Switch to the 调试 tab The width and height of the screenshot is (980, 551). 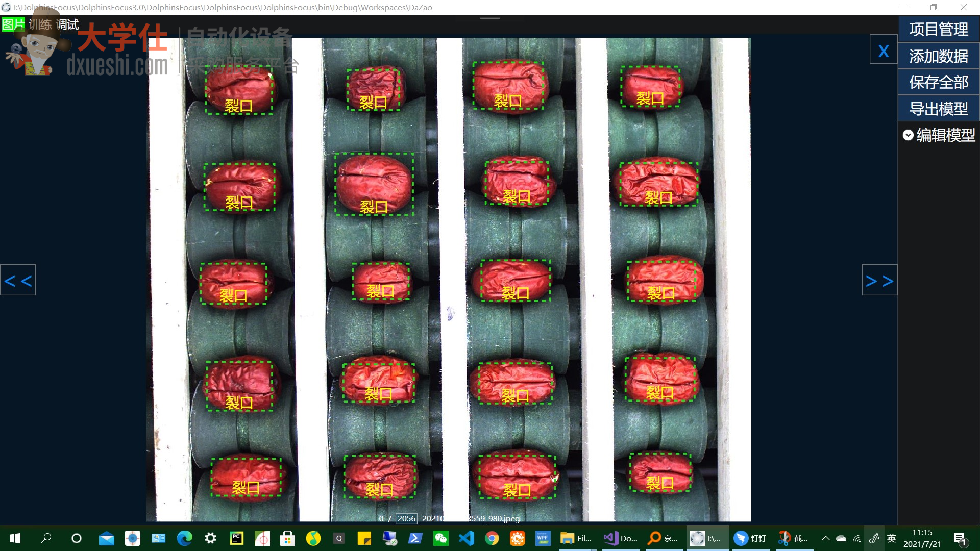tap(67, 24)
